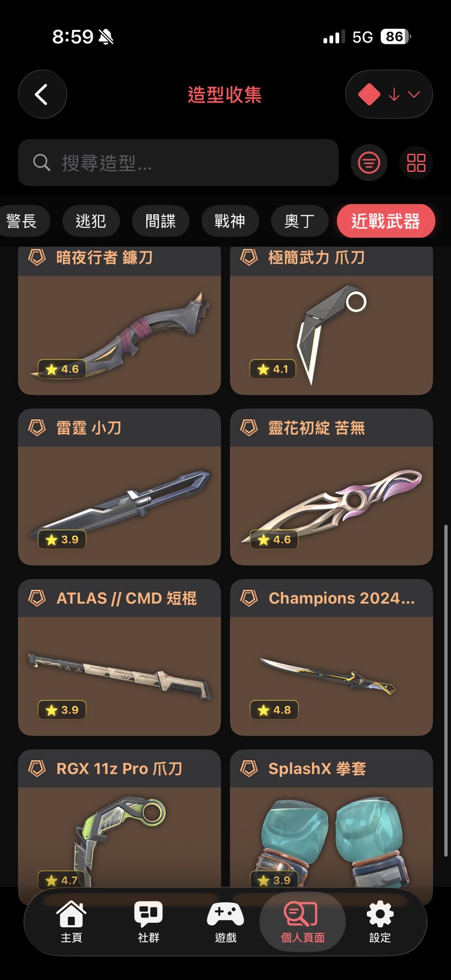Click the chevron in the sort pill
The image size is (451, 980).
pos(414,94)
